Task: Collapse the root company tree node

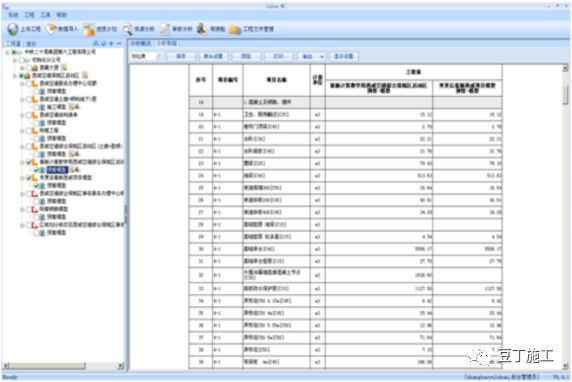Action: 7,52
